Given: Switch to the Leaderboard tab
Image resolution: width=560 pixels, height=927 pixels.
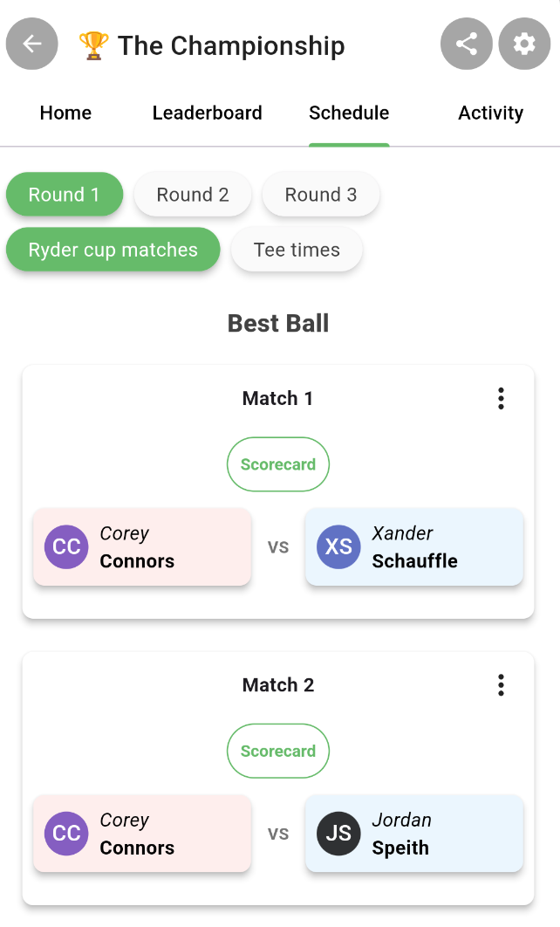Looking at the screenshot, I should 207,113.
